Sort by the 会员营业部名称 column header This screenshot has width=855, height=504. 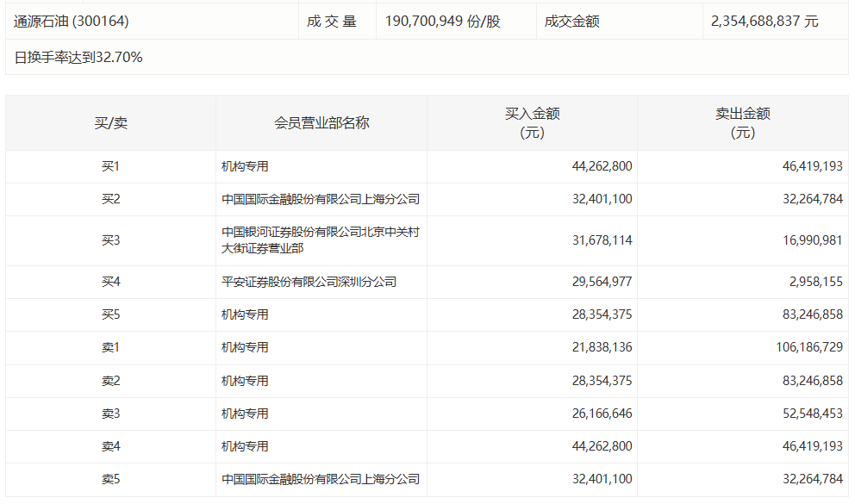[x=321, y=122]
